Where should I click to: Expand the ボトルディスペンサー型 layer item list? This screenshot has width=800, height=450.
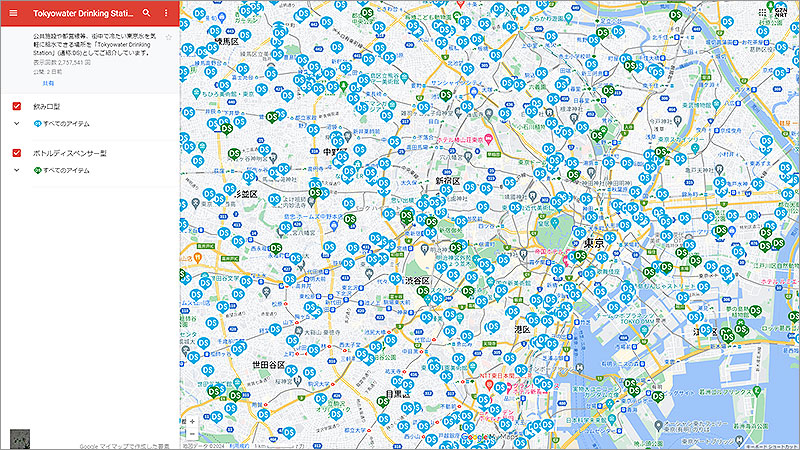coord(17,170)
